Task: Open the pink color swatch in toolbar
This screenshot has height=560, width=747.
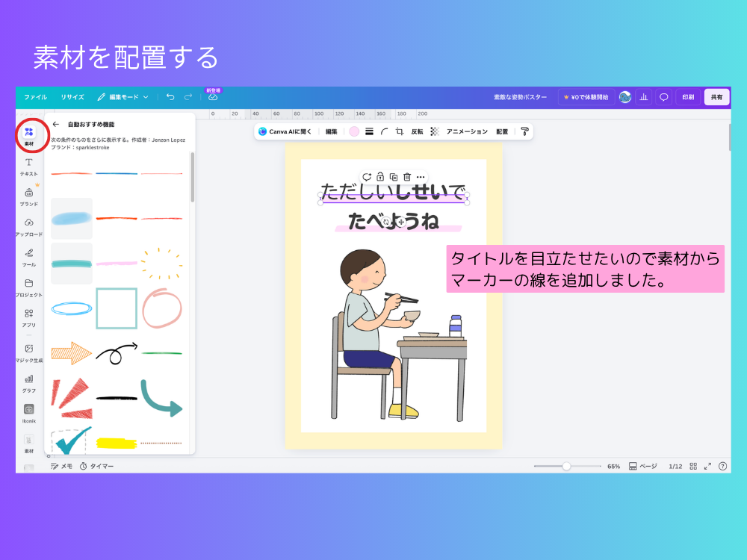Action: coord(354,131)
